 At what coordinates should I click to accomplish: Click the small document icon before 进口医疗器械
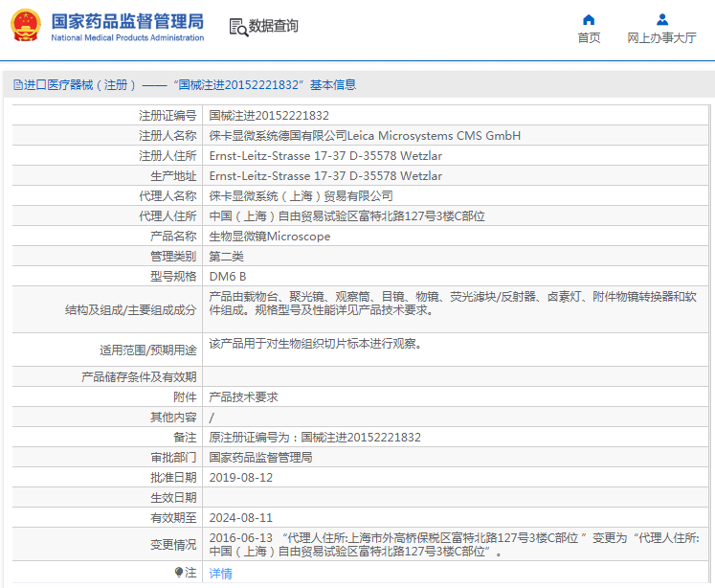17,85
